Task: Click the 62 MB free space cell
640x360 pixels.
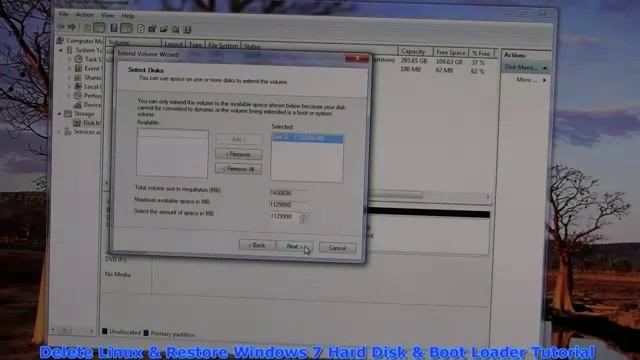Action: coord(444,70)
